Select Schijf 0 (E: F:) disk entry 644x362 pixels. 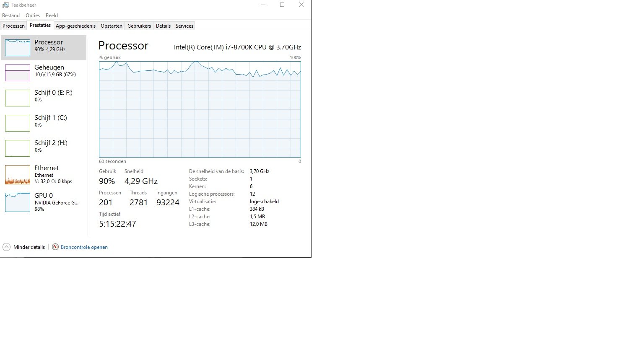pyautogui.click(x=44, y=98)
